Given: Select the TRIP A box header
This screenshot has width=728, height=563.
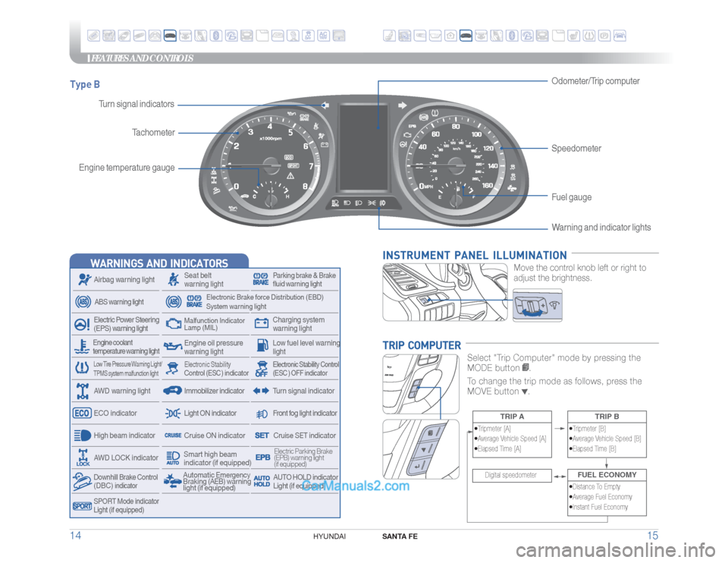Looking at the screenshot, I should coord(512,417).
